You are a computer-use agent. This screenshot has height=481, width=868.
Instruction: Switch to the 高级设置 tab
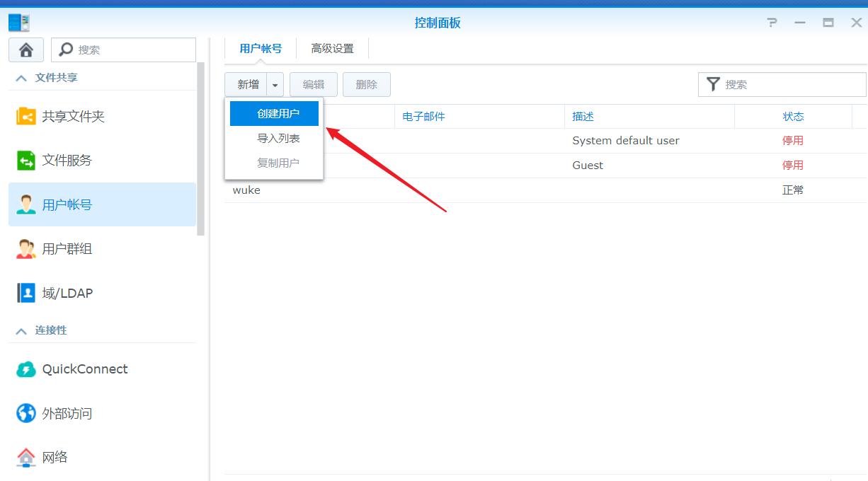[x=332, y=48]
